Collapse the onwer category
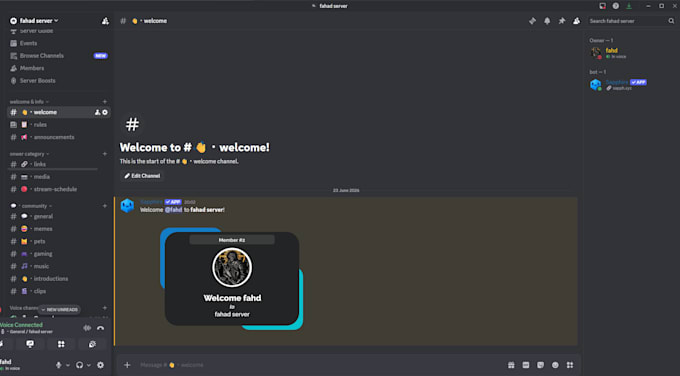Image resolution: width=680 pixels, height=376 pixels. point(29,154)
